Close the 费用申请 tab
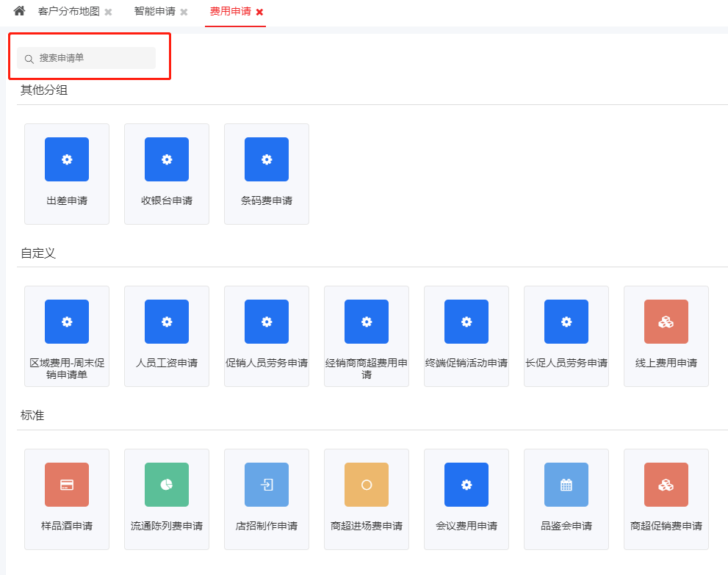The image size is (728, 575). coord(259,12)
